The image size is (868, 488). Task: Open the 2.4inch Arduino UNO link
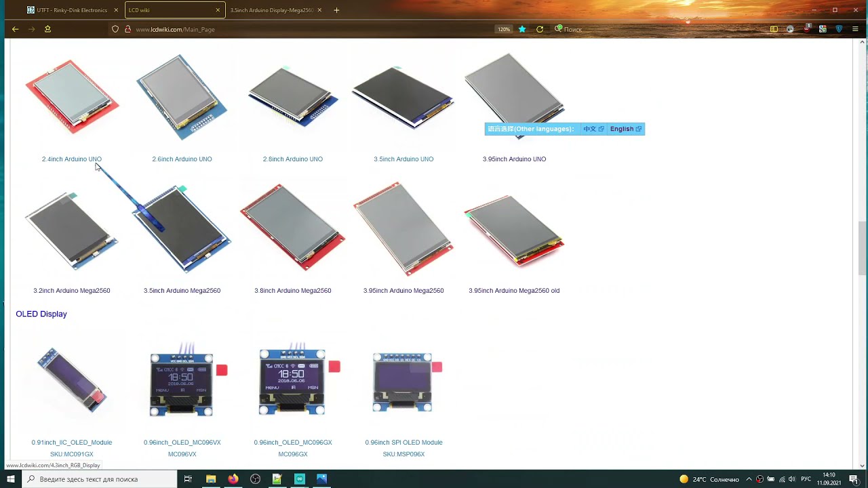(72, 159)
